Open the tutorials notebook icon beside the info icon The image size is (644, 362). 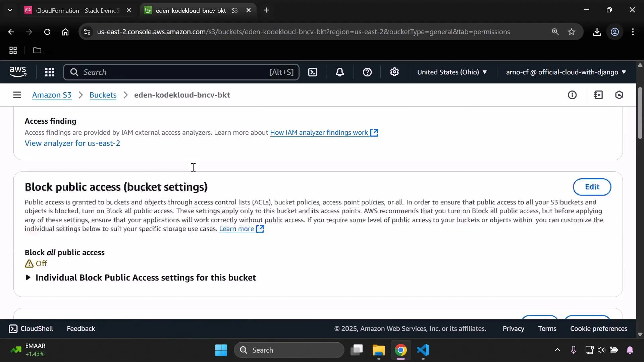coord(599,95)
